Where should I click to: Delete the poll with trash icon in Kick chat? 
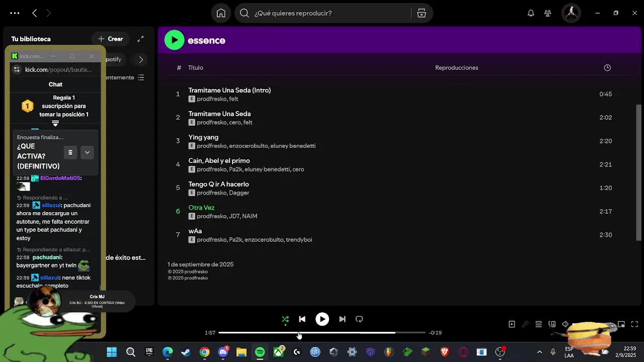coord(70,152)
